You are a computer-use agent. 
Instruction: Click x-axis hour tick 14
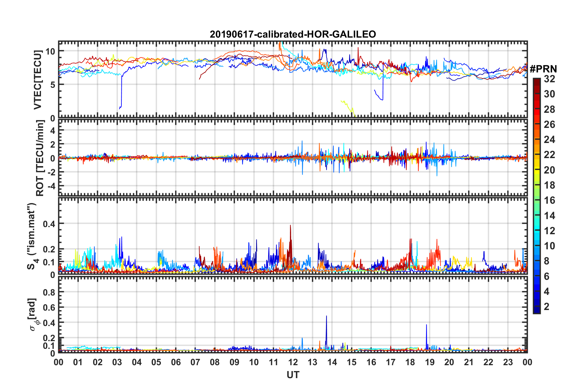332,362
